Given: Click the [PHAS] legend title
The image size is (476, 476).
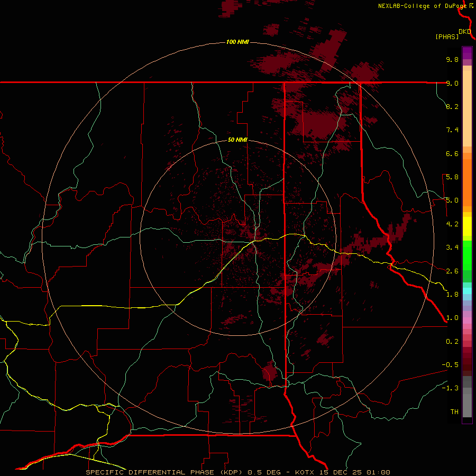Looking at the screenshot, I should pos(447,36).
